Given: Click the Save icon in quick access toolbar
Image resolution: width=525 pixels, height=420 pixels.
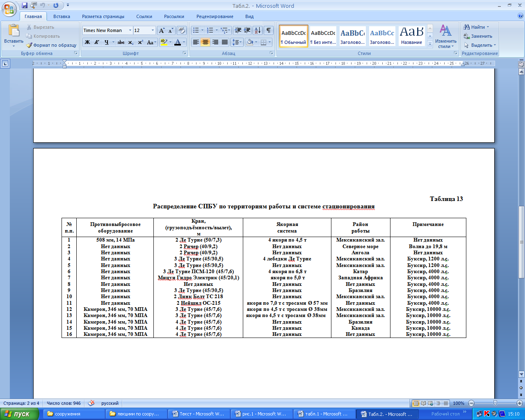Looking at the screenshot, I should pos(25,6).
